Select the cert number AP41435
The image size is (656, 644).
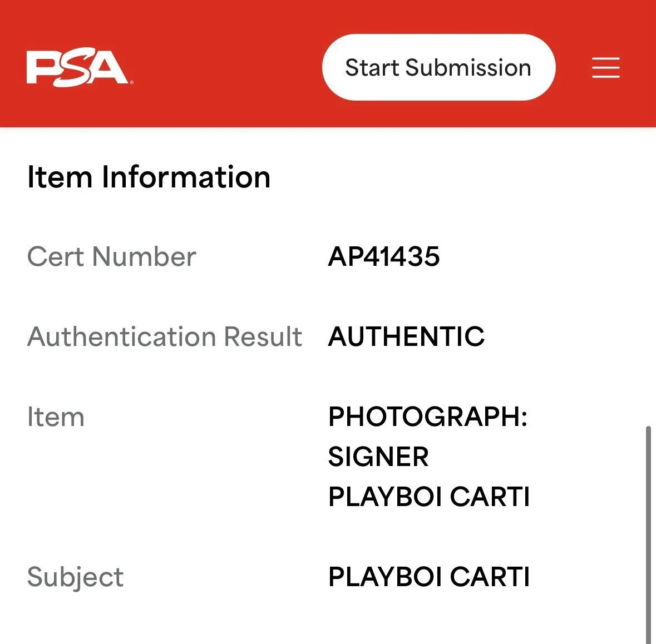(x=384, y=257)
